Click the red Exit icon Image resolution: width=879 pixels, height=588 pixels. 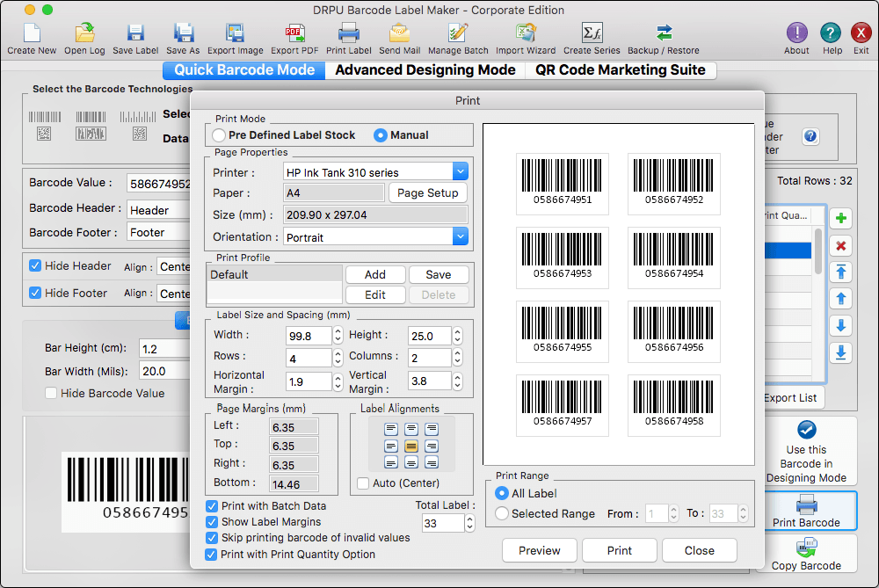(x=861, y=33)
